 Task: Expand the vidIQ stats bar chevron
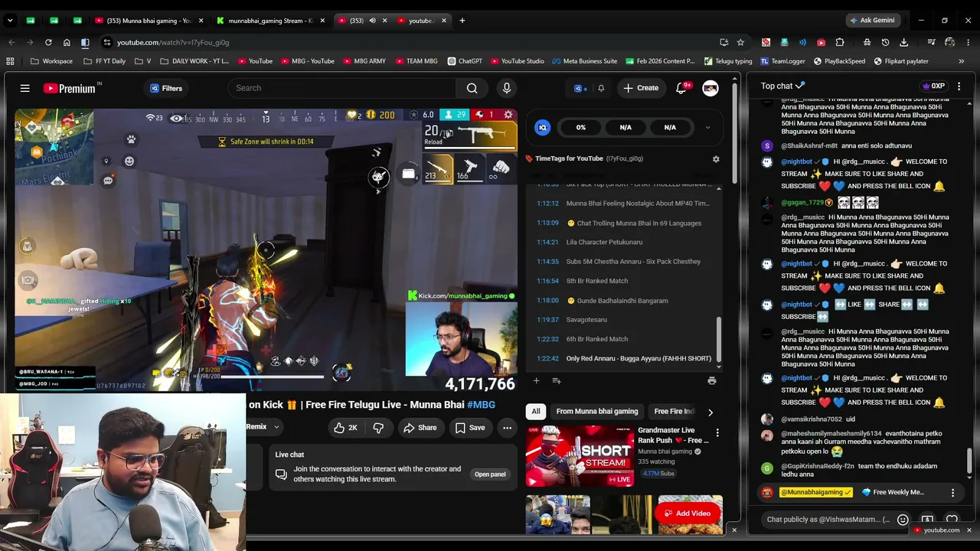(x=707, y=128)
